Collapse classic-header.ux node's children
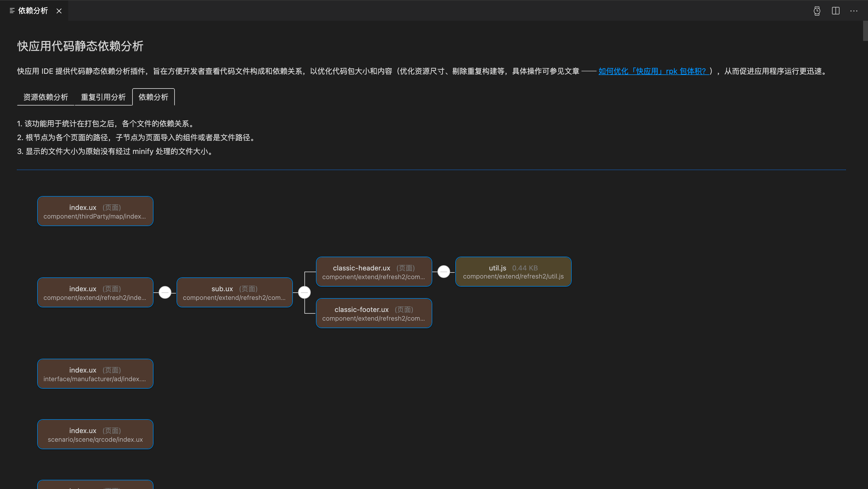Screen dimensions: 868x489 [x=444, y=272]
